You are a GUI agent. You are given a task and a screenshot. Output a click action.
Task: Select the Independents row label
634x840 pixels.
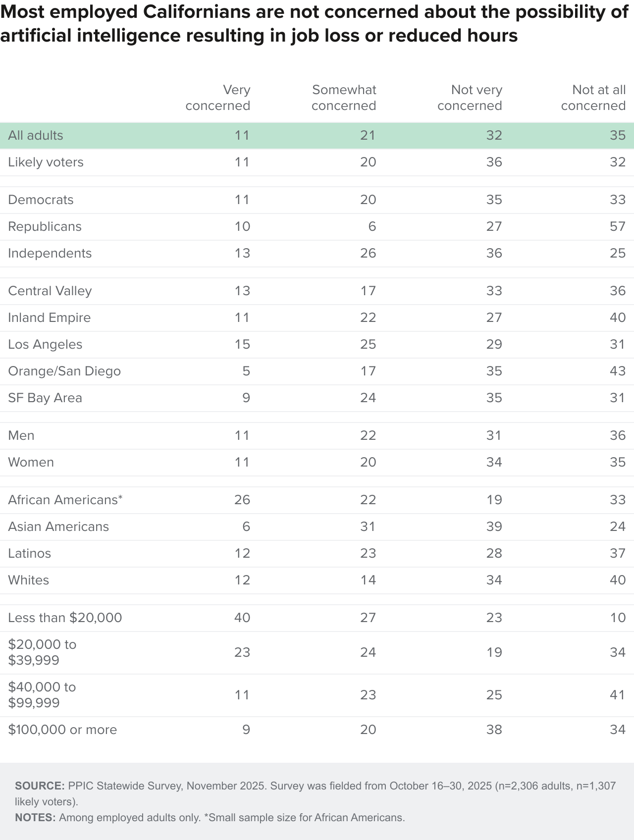click(50, 253)
